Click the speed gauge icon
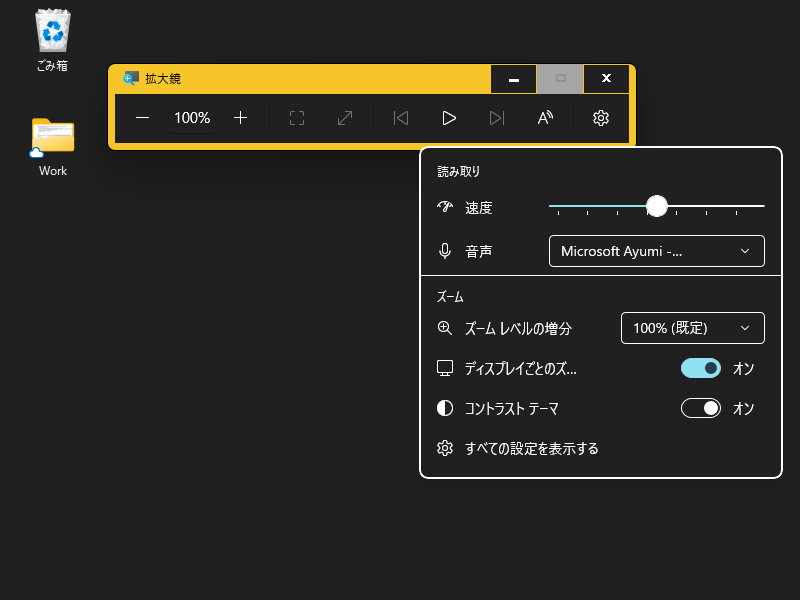Screen dimensions: 800x600 point(445,207)
